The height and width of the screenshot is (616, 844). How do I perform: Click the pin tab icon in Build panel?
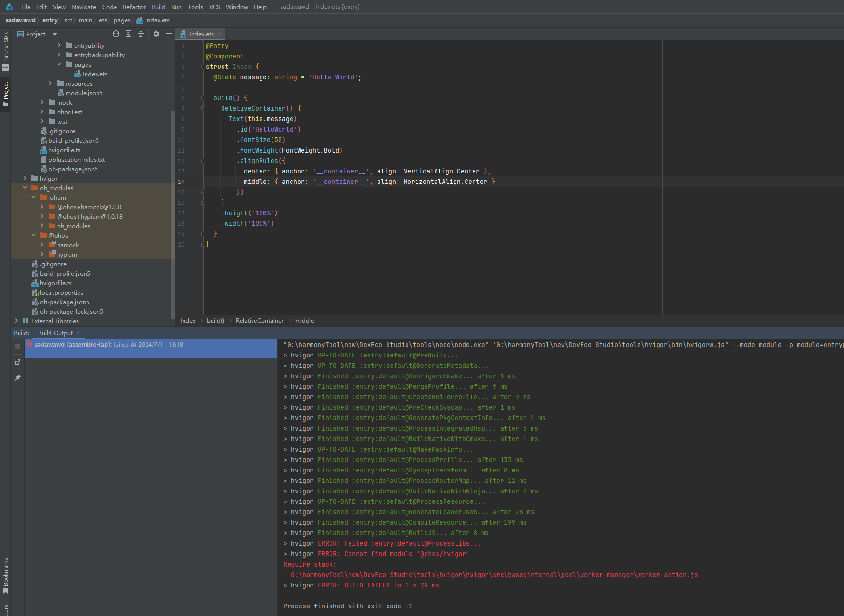click(x=18, y=378)
